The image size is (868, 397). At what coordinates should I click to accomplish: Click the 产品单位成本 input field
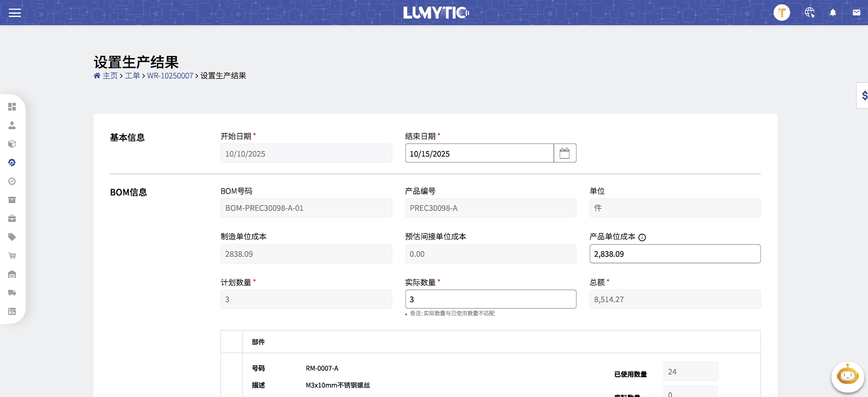[x=675, y=254]
